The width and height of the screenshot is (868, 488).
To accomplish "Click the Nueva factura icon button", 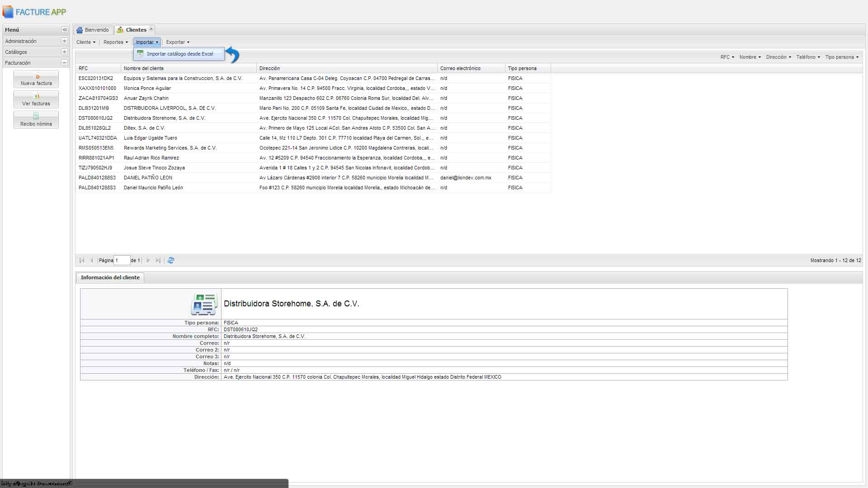I will [x=36, y=80].
